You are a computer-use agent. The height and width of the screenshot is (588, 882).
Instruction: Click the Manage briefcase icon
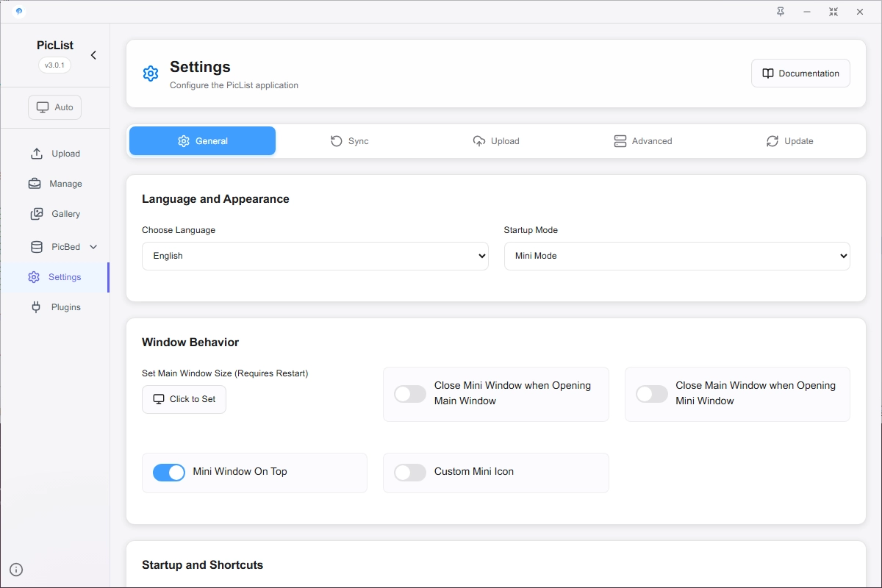coord(35,184)
